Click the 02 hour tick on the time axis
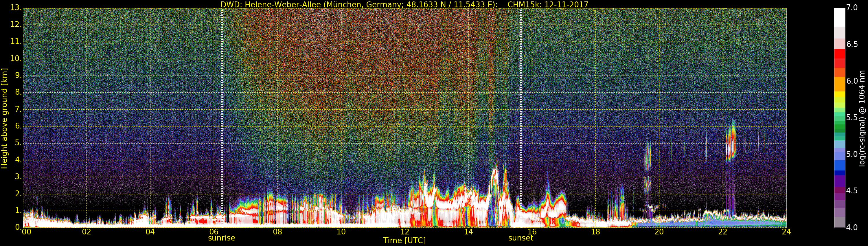868x246 pixels. click(x=87, y=232)
